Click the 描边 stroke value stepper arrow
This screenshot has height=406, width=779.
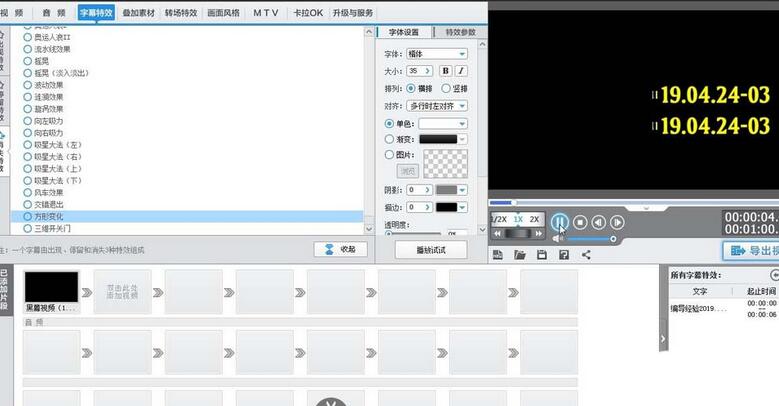pyautogui.click(x=427, y=207)
